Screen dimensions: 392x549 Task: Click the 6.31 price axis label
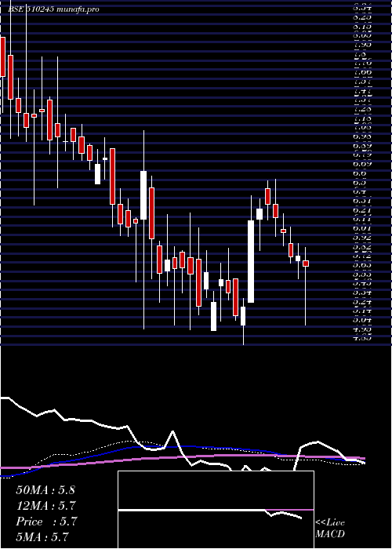362,201
